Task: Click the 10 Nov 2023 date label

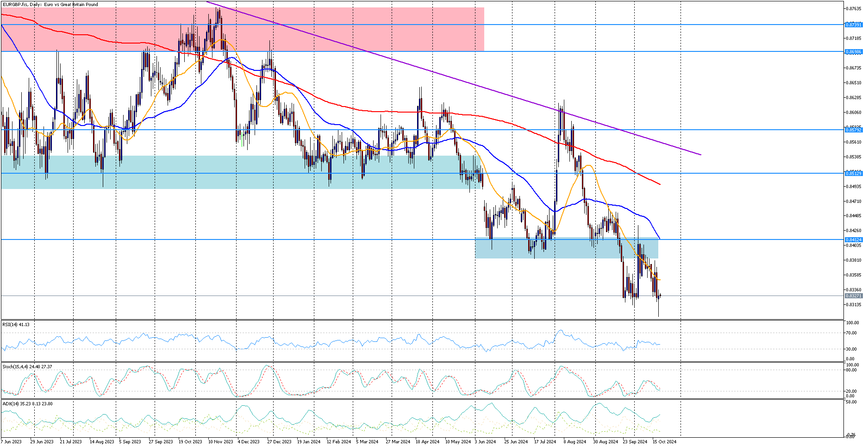Action: pyautogui.click(x=220, y=442)
